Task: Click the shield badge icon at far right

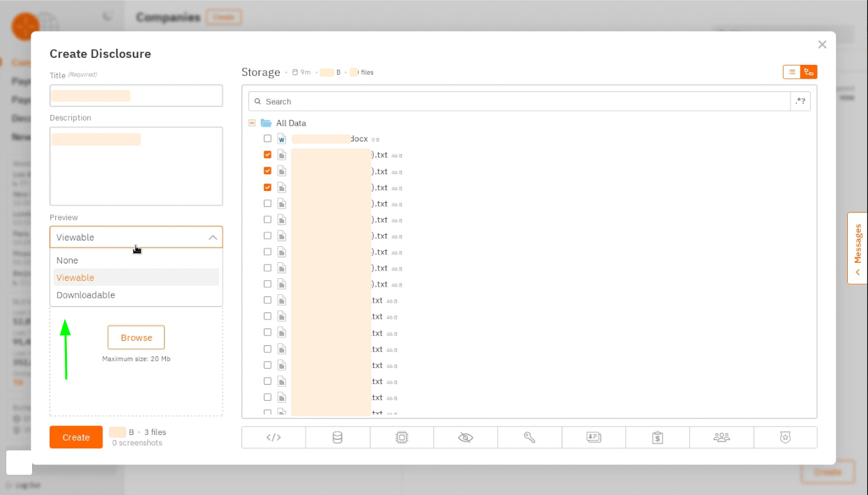Action: (786, 437)
